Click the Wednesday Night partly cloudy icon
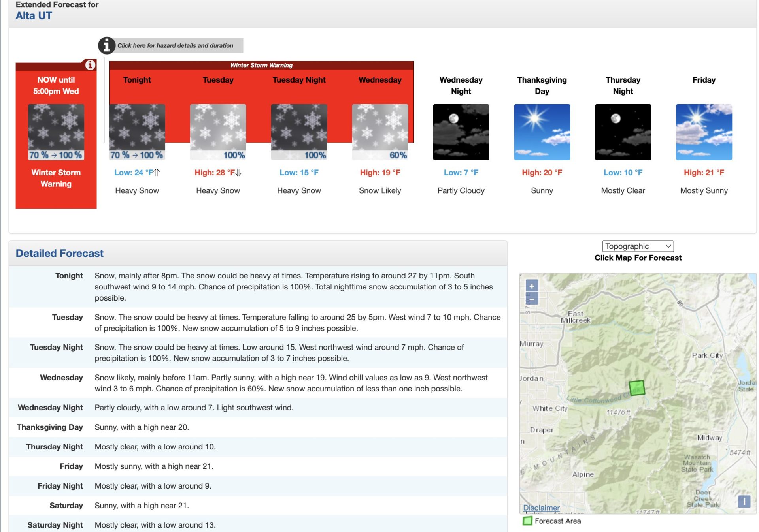 click(x=461, y=132)
